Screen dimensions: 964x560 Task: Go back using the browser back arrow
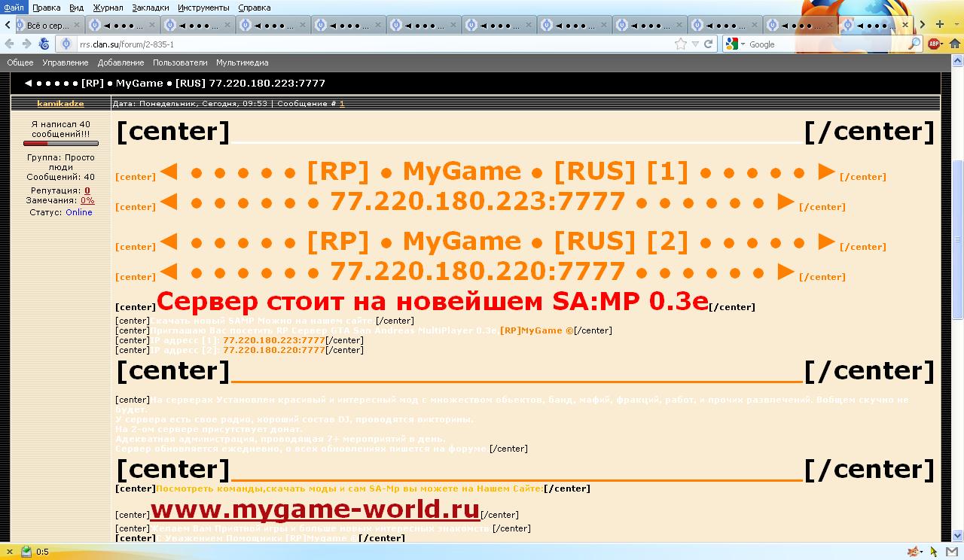click(10, 44)
